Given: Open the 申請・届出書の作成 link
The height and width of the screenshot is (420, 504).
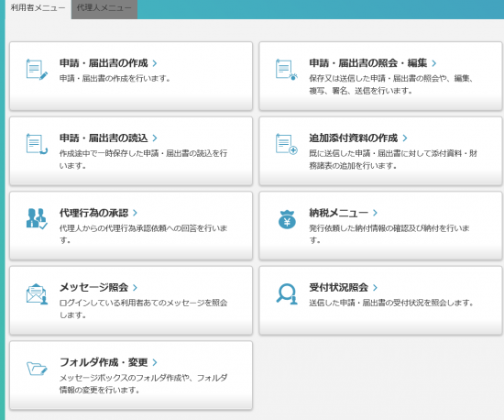Looking at the screenshot, I should [x=104, y=63].
